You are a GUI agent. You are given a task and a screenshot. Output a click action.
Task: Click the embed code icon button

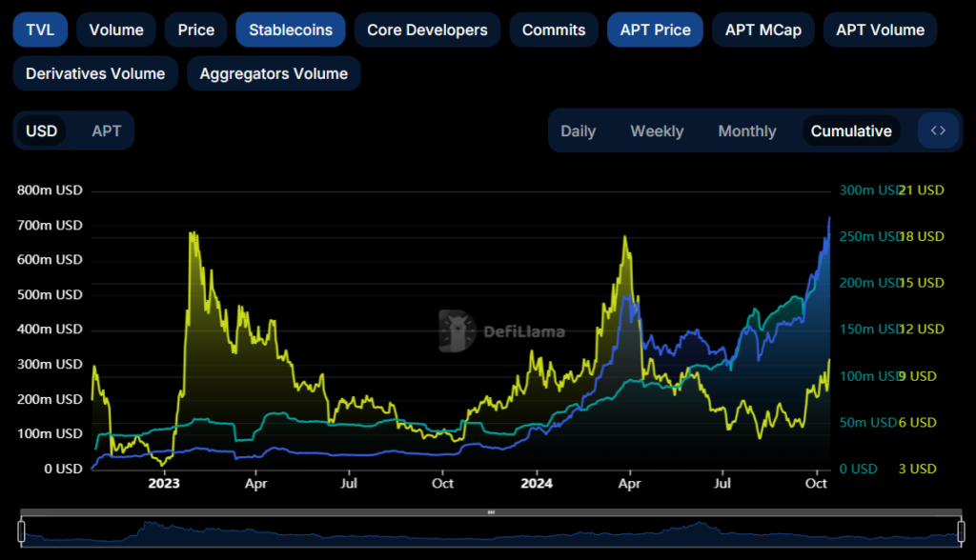(x=938, y=130)
